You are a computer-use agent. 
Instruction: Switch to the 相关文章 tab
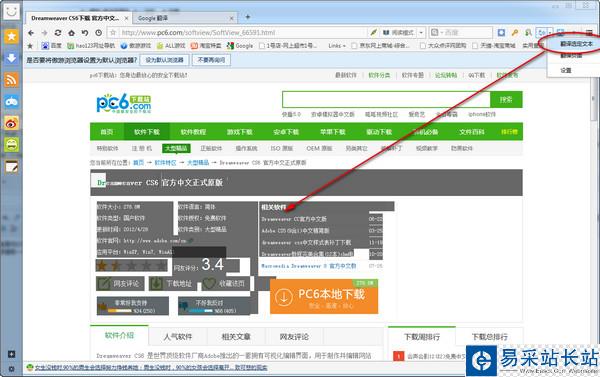point(236,337)
